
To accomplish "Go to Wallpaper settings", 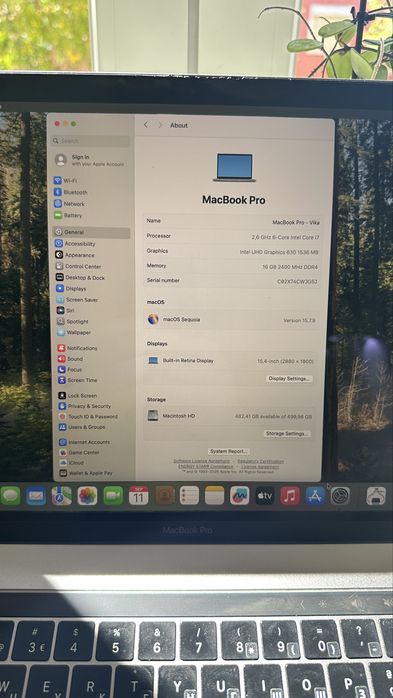I will (74, 333).
